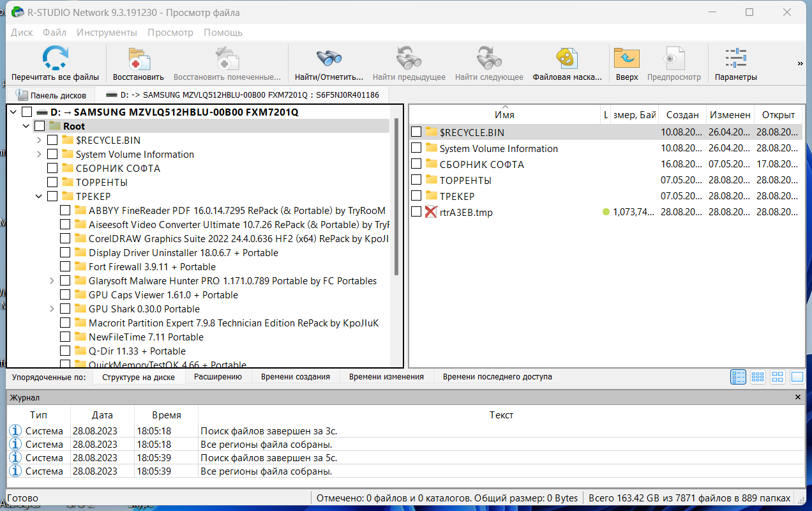This screenshot has width=812, height=511.
Task: Click the Up folder icon
Action: (x=627, y=58)
